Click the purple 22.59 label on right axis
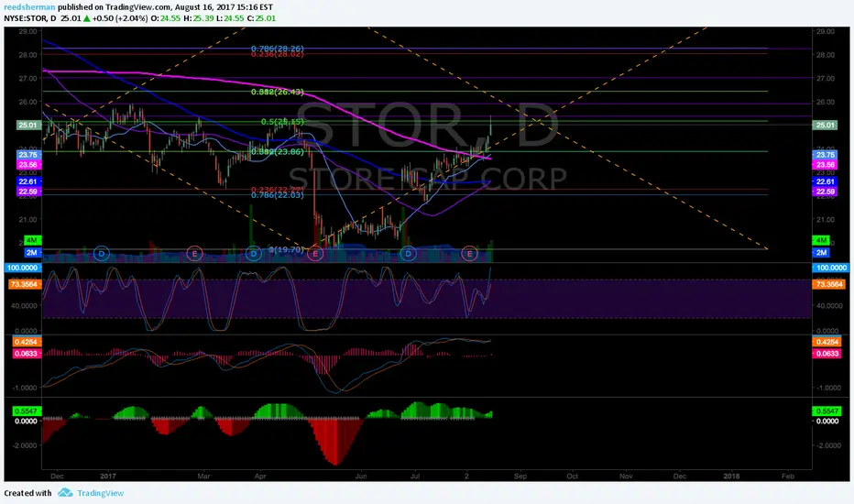 pos(825,192)
